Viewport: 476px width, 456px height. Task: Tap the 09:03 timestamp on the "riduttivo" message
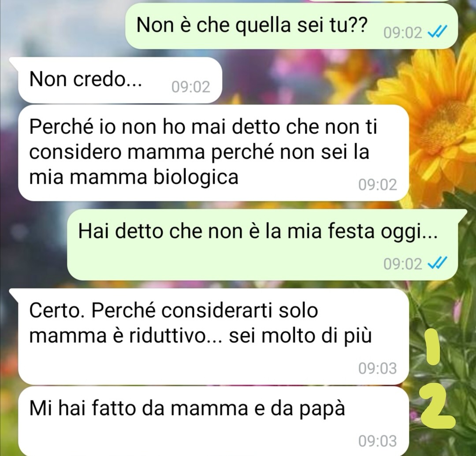click(x=377, y=368)
